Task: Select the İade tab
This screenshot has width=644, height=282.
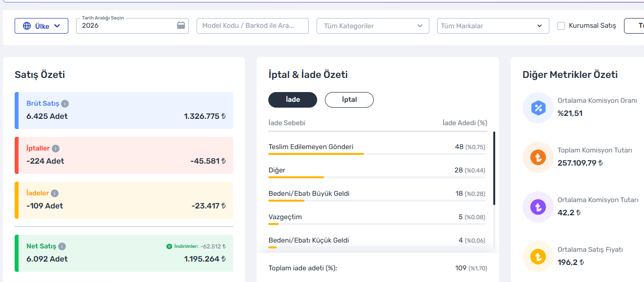Action: click(293, 100)
